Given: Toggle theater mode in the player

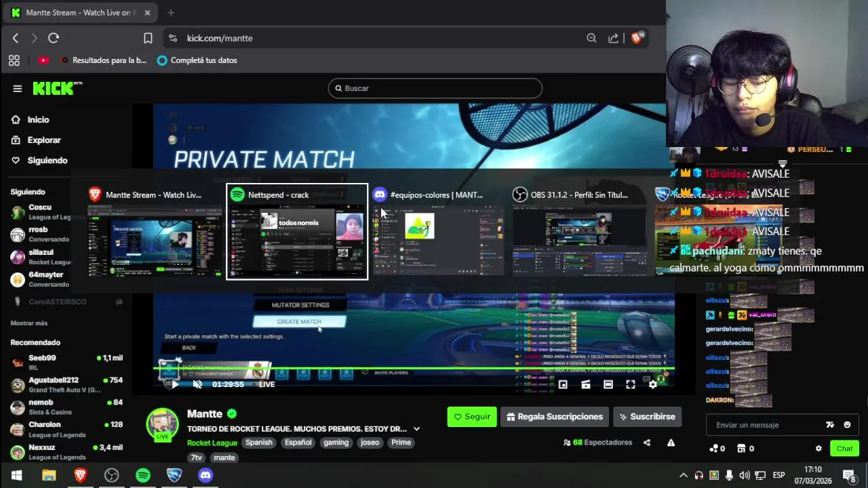Looking at the screenshot, I should pyautogui.click(x=608, y=384).
